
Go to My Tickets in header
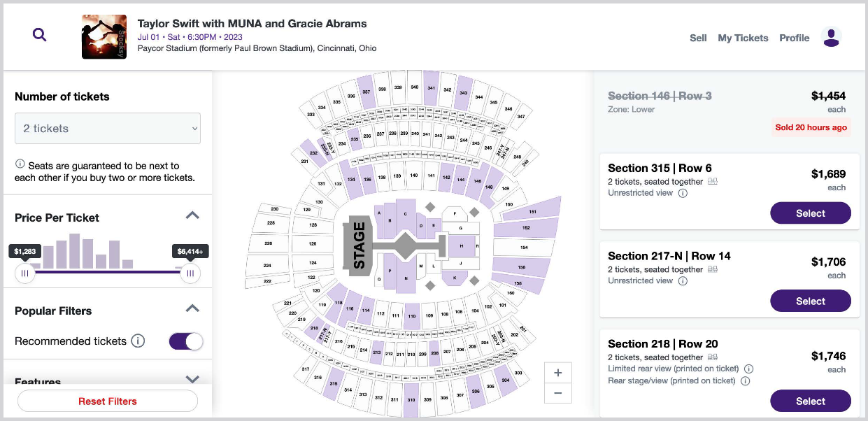coord(743,38)
